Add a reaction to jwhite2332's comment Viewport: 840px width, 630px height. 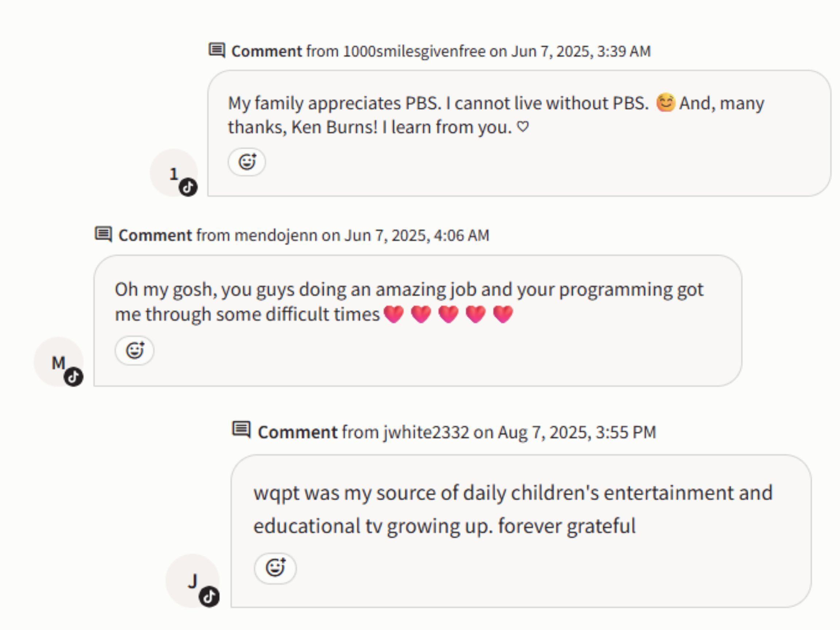[x=275, y=568]
